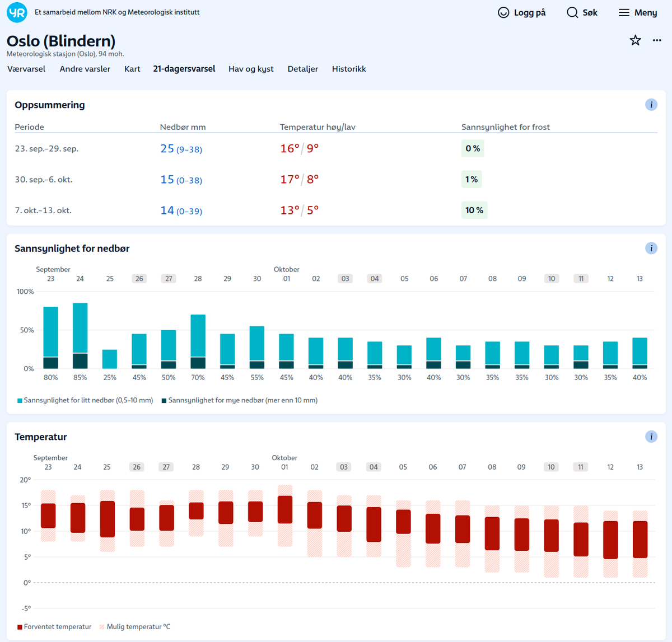The image size is (672, 642).
Task: Click the Søk label
Action: point(590,12)
